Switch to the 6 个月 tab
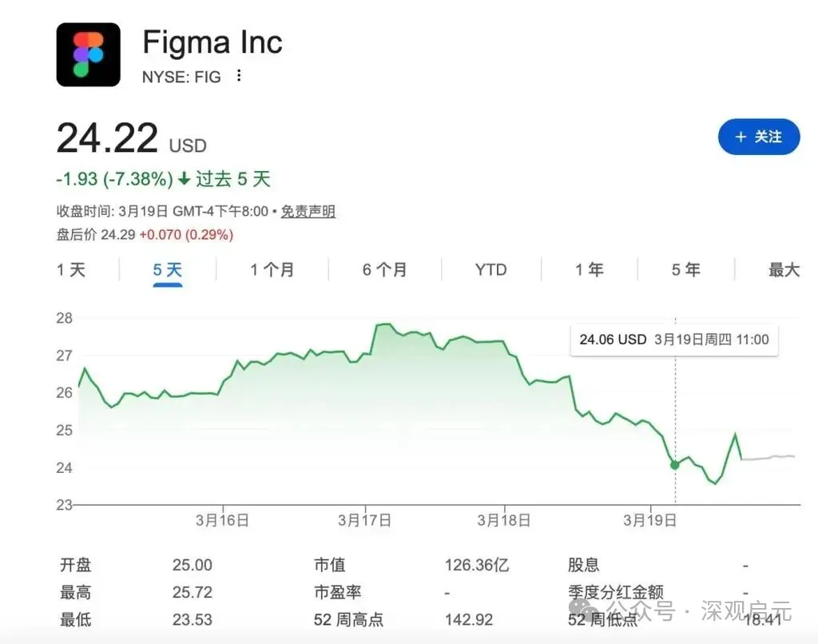The width and height of the screenshot is (818, 644). pos(384,270)
